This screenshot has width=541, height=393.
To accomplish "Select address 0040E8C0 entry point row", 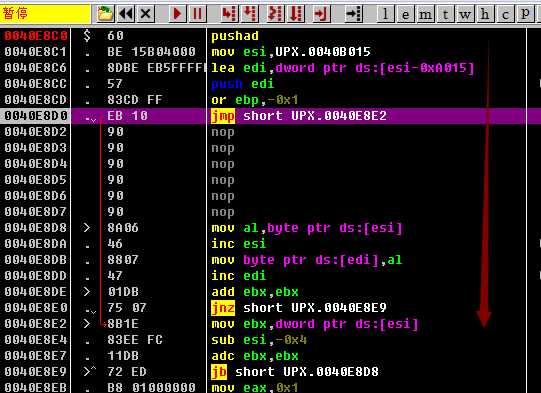I will click(36, 36).
